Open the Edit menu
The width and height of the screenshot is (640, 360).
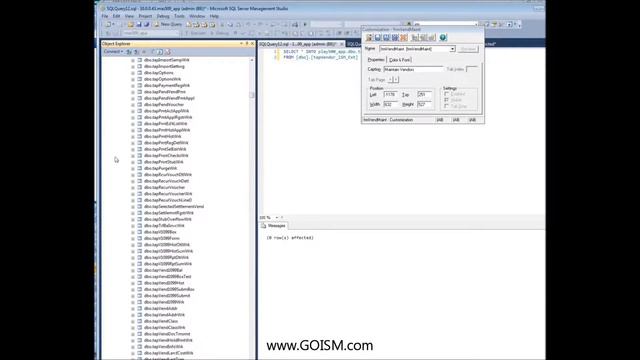click(116, 16)
